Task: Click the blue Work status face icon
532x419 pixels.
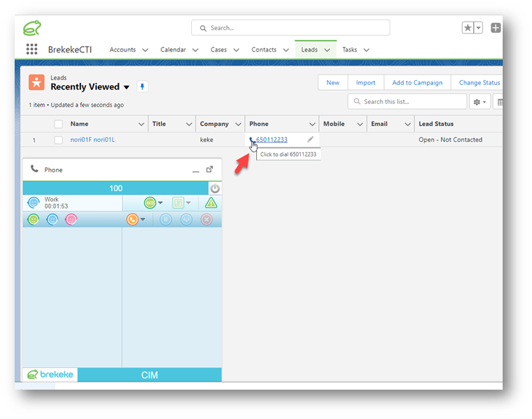Action: click(34, 203)
